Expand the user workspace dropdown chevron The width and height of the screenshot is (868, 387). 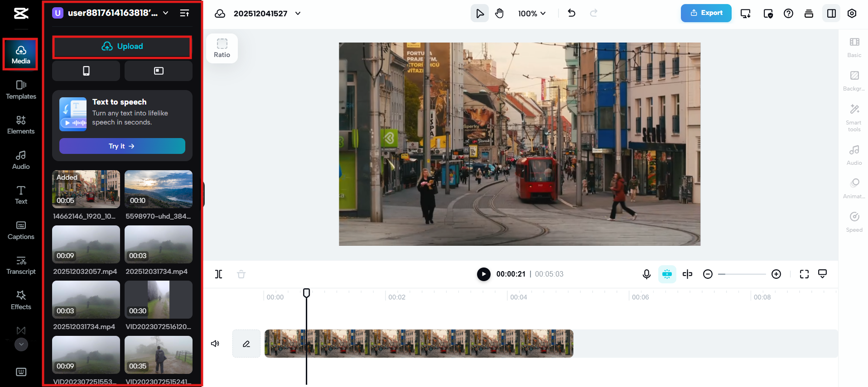(166, 13)
